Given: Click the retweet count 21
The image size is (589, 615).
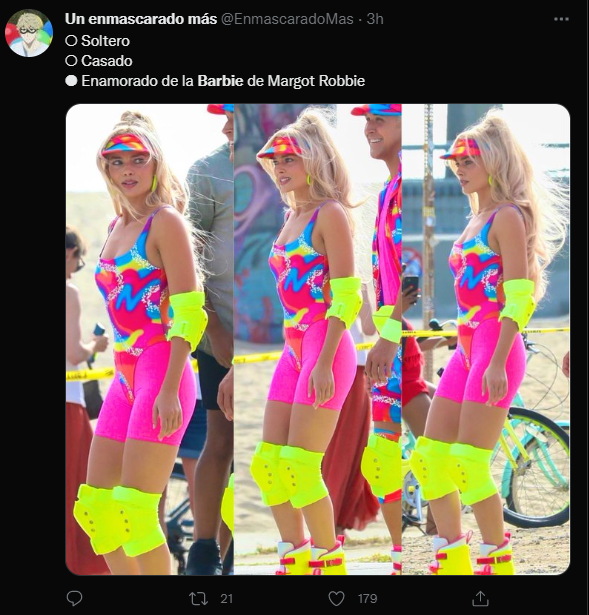Looking at the screenshot, I should pyautogui.click(x=227, y=599).
